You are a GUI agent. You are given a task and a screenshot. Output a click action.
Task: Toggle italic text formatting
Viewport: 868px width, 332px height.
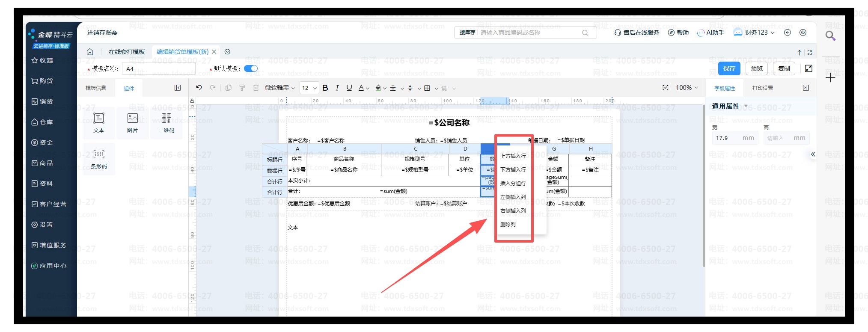point(337,88)
